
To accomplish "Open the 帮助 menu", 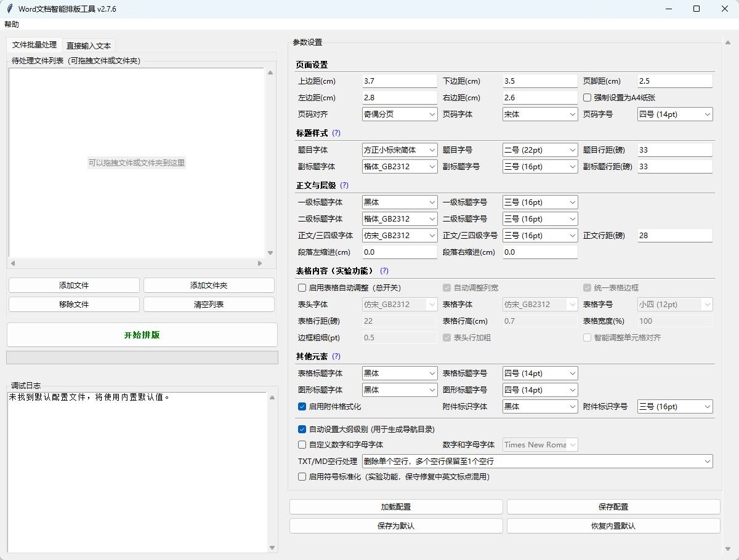I will pyautogui.click(x=12, y=25).
